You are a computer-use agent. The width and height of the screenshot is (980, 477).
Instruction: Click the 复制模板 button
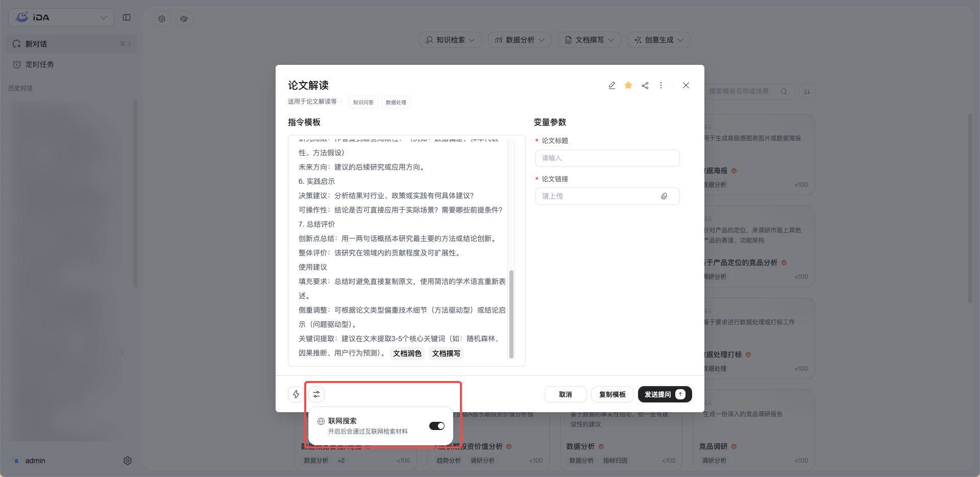[612, 394]
